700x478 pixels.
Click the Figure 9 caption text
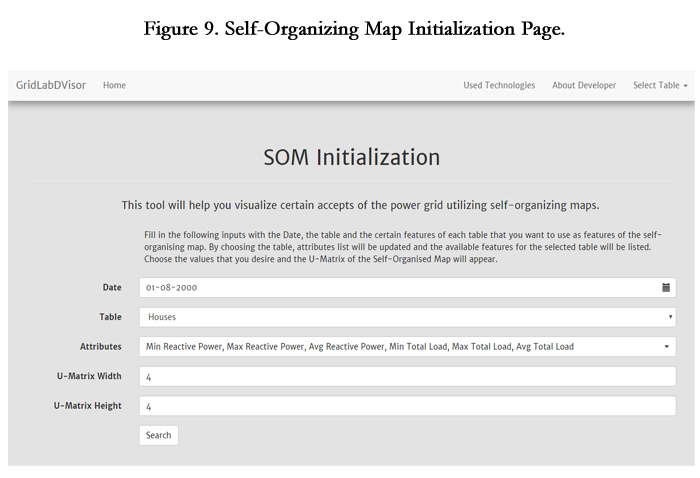[x=354, y=29]
